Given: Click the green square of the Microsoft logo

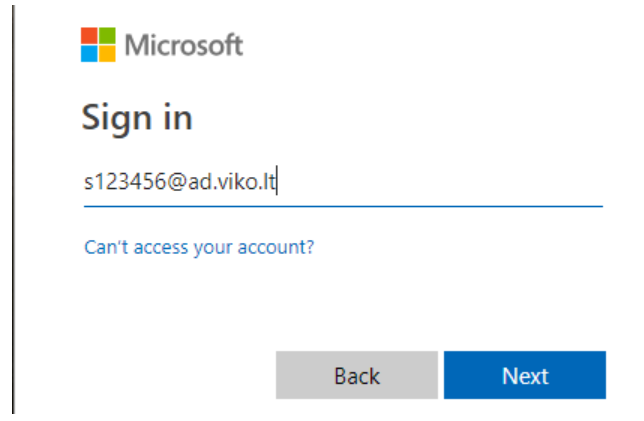Looking at the screenshot, I should pos(107,36).
